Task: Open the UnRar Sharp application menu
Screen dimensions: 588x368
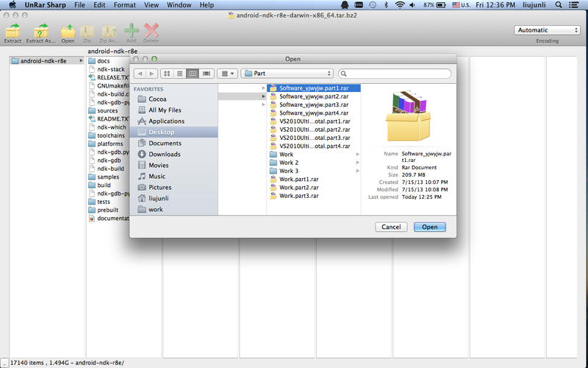Action: coord(45,5)
